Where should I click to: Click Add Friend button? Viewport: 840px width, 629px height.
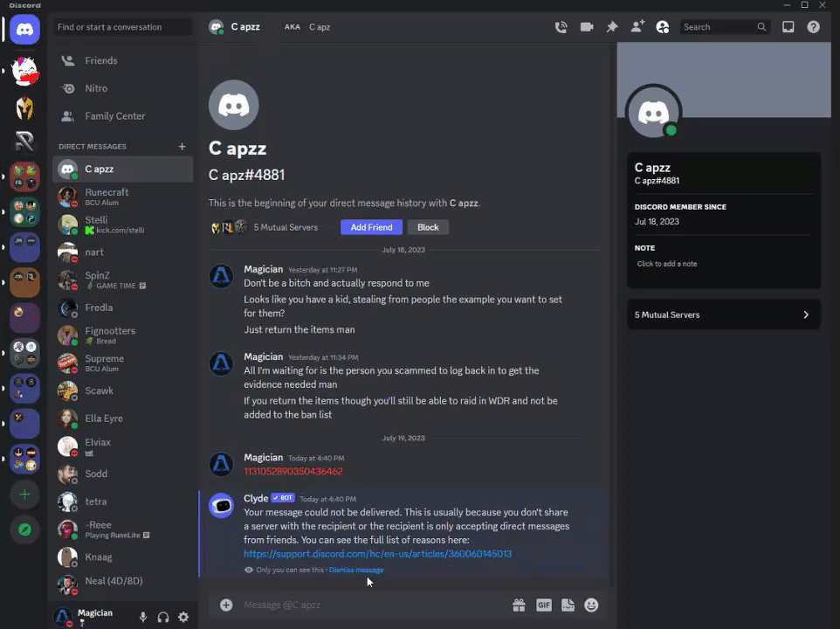[371, 227]
